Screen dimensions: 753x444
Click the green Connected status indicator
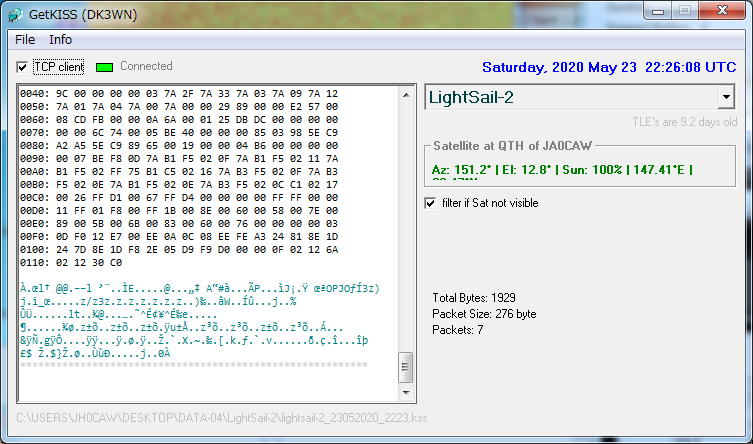coord(104,67)
